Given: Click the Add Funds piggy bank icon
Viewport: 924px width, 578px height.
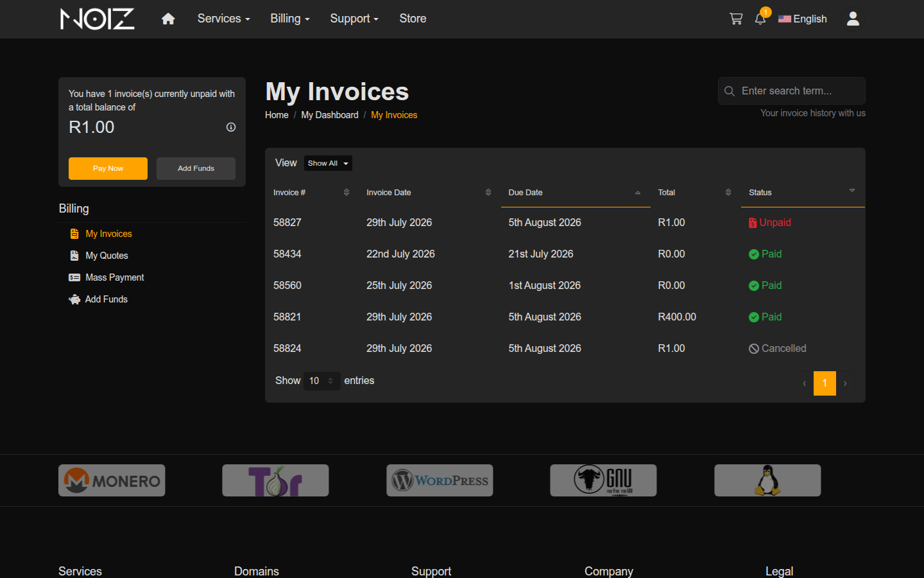Looking at the screenshot, I should 74,299.
